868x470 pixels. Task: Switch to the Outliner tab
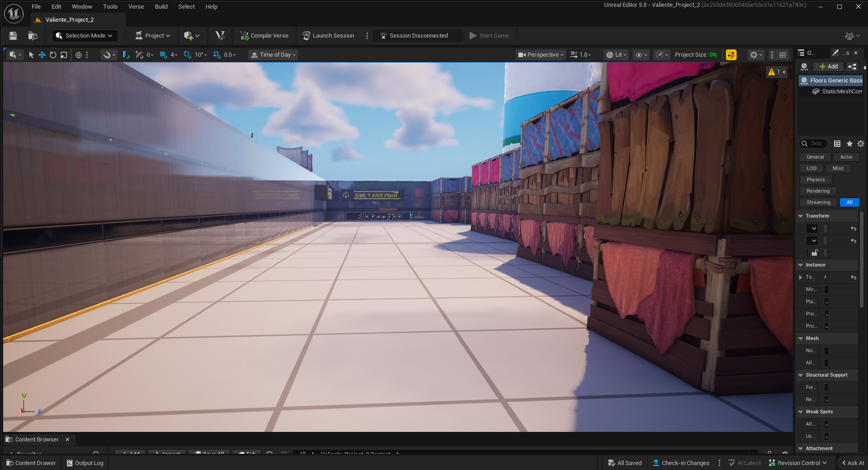coord(807,53)
